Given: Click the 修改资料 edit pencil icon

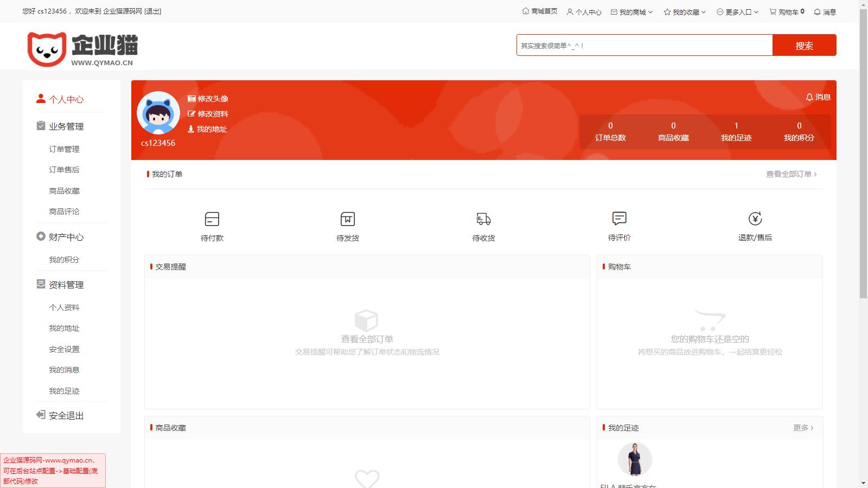Looking at the screenshot, I should click(x=192, y=114).
